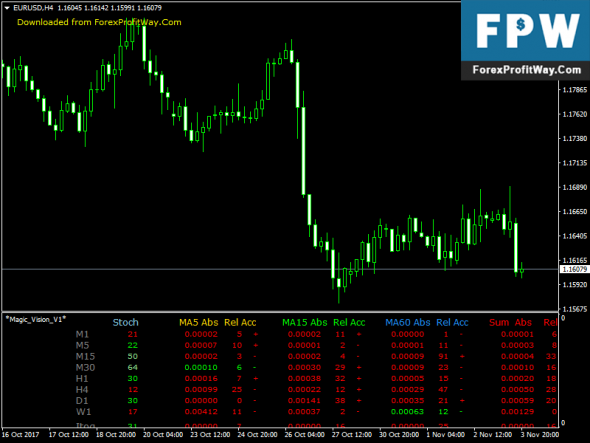
Task: Click the 20 Oct 04:00 time label
Action: click(163, 435)
